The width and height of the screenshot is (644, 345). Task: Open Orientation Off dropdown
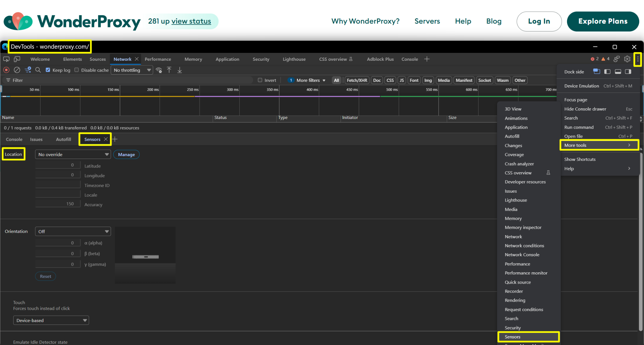(73, 231)
